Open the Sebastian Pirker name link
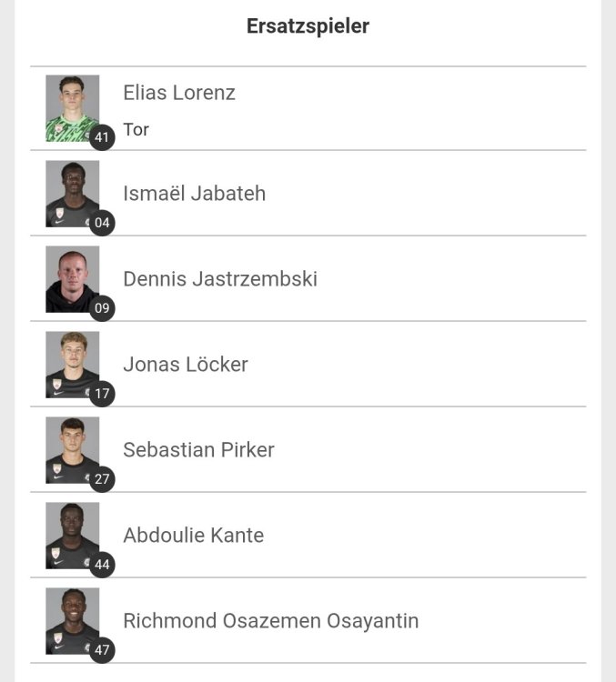 click(x=198, y=450)
